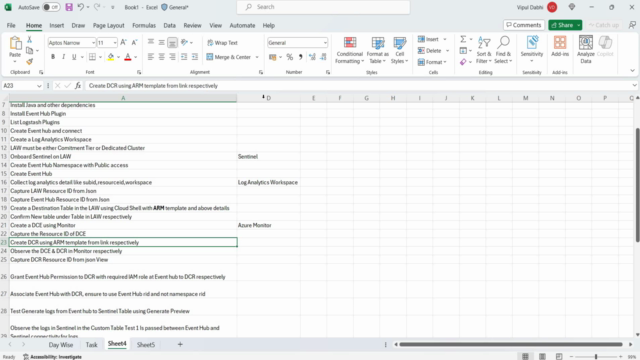Align text to the left
The height and width of the screenshot is (360, 640).
pyautogui.click(x=151, y=57)
